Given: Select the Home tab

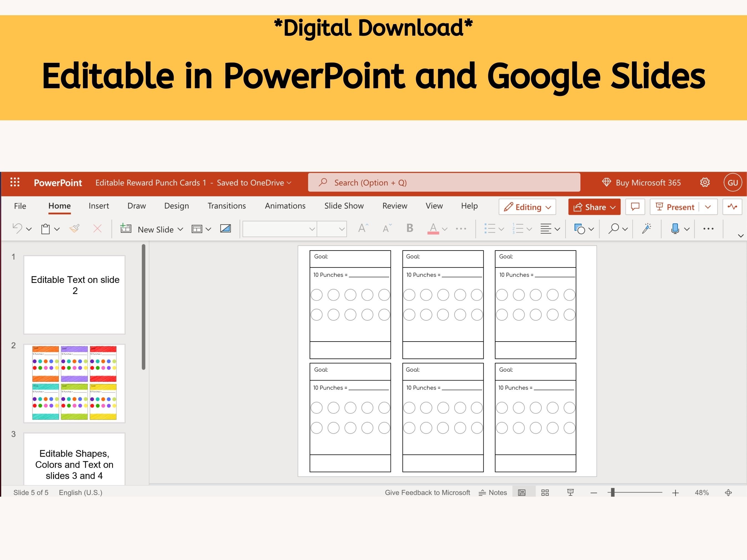Looking at the screenshot, I should pos(59,205).
